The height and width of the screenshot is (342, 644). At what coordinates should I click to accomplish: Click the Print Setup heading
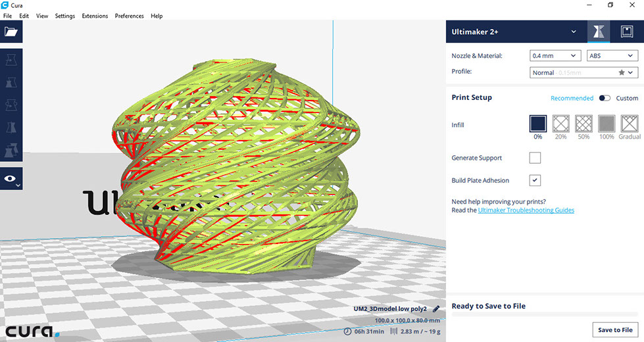[472, 97]
